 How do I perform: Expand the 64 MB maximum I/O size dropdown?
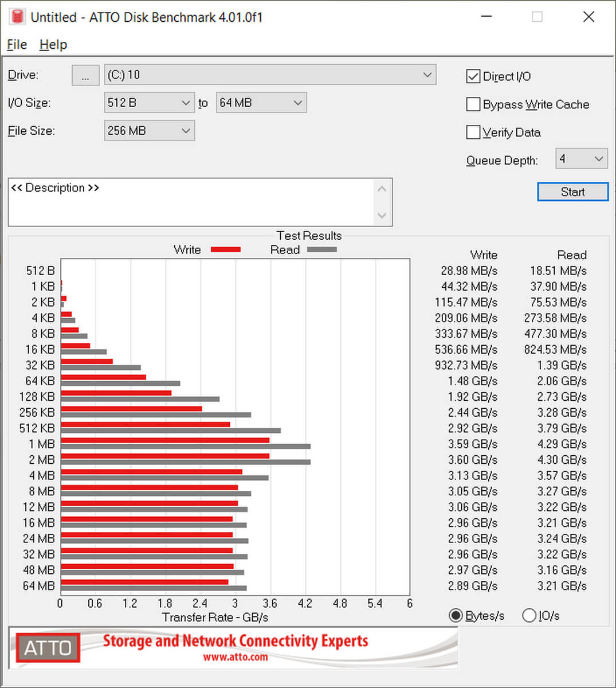coord(261,103)
